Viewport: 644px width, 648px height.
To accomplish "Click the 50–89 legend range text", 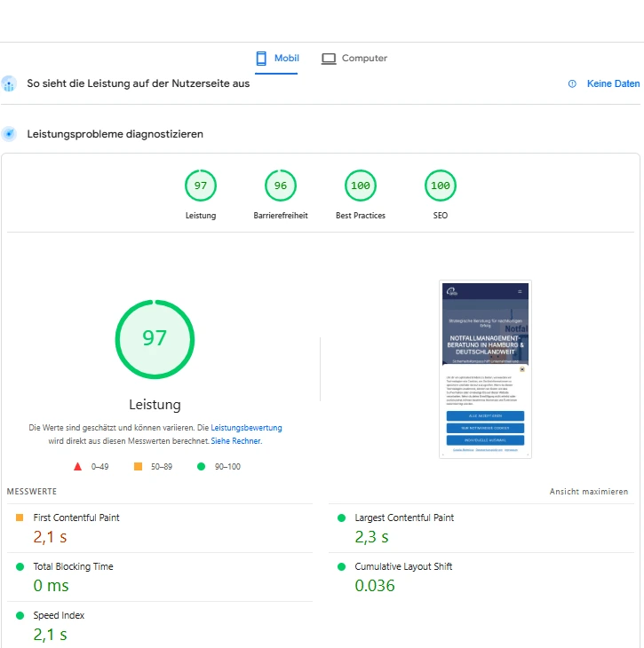I will (162, 467).
